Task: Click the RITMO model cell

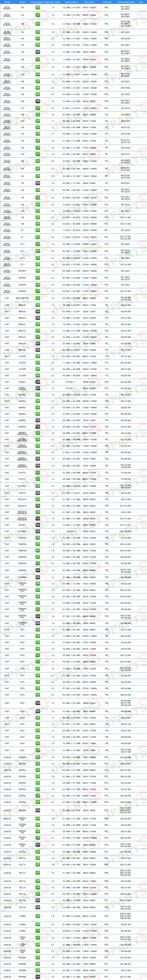Action: click(x=22, y=525)
